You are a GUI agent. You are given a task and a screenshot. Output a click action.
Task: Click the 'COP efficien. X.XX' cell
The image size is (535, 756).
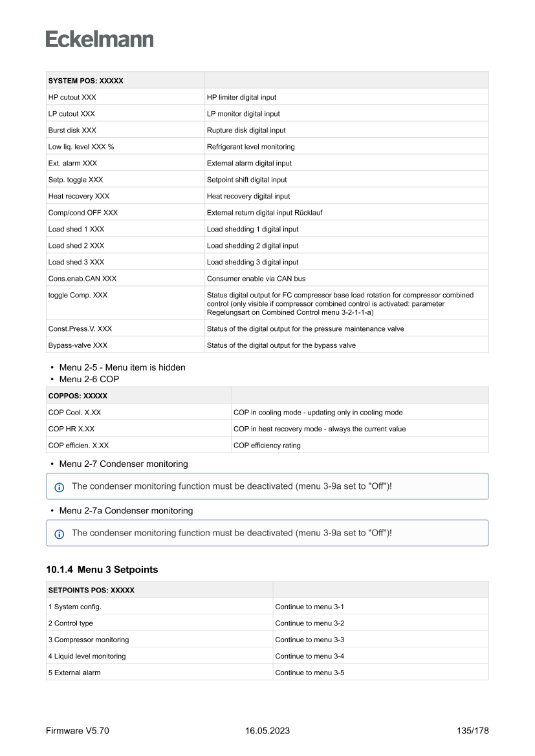tap(78, 445)
